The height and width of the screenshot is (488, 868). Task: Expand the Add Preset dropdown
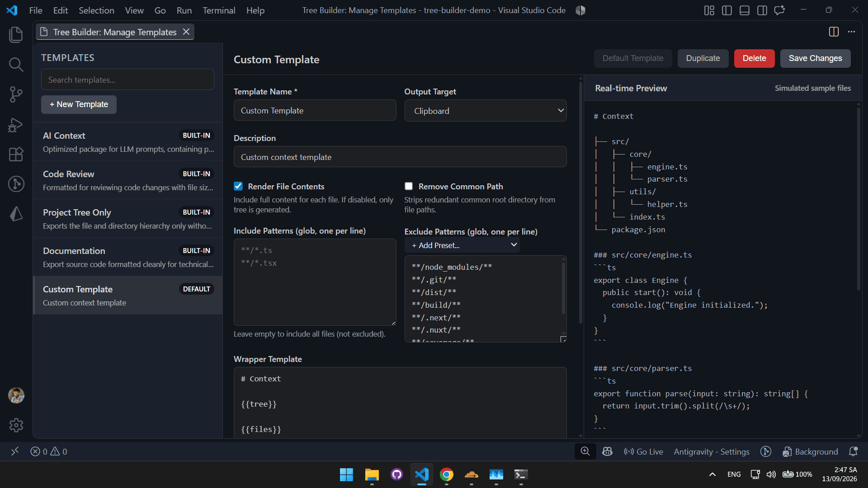(x=462, y=245)
